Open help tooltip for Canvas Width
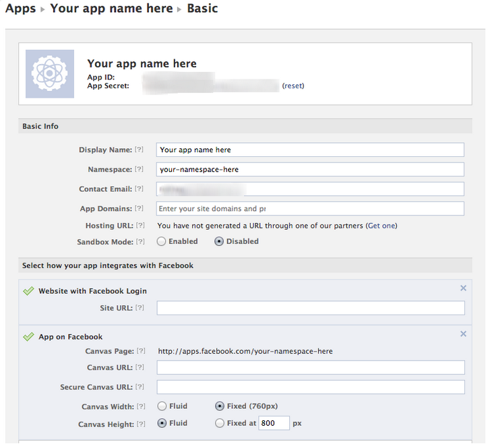This screenshot has width=492, height=448. coord(141,406)
